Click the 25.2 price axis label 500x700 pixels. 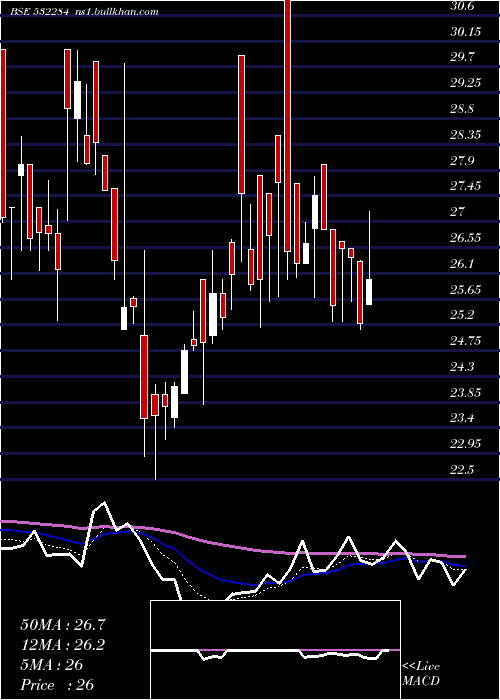point(462,315)
